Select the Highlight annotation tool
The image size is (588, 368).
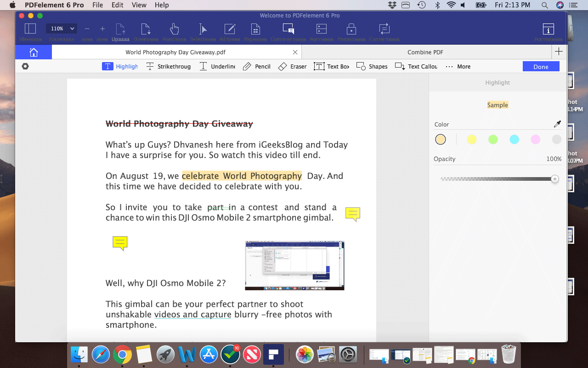point(120,66)
